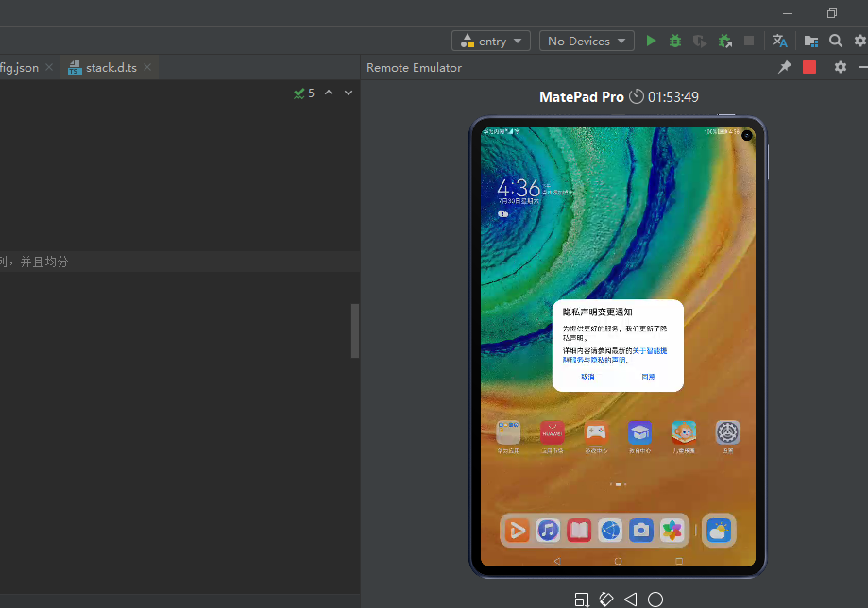
Task: Rotate the emulator screen with the rotate icon
Action: tap(606, 600)
